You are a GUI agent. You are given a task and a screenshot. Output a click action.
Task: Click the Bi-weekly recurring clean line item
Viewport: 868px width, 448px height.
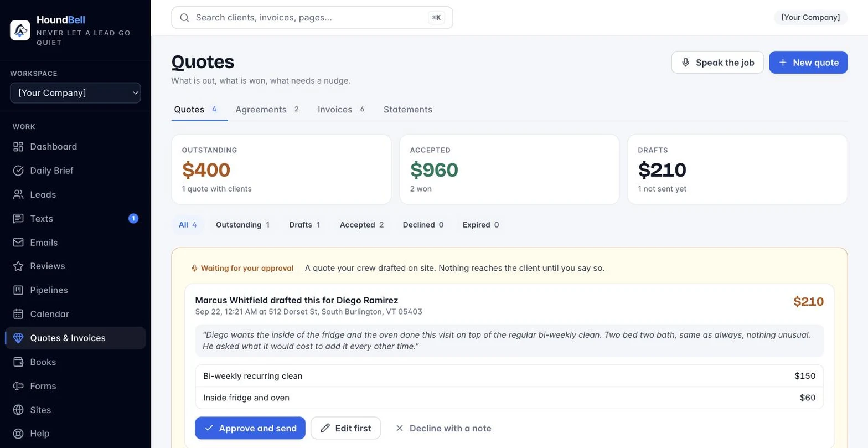click(509, 376)
